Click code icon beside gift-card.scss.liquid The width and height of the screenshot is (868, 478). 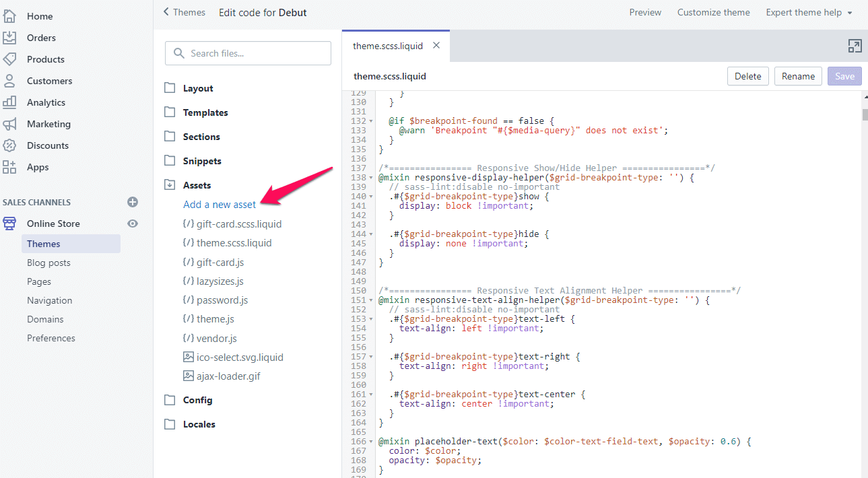point(189,224)
